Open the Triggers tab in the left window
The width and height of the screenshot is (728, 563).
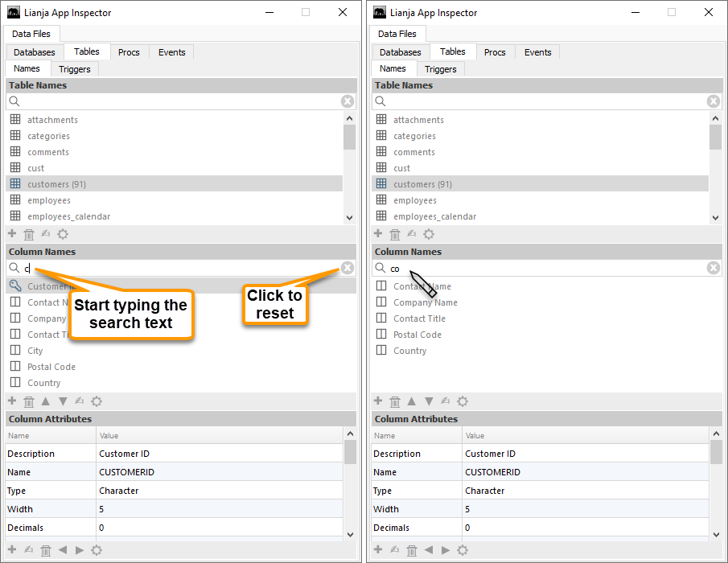coord(75,69)
